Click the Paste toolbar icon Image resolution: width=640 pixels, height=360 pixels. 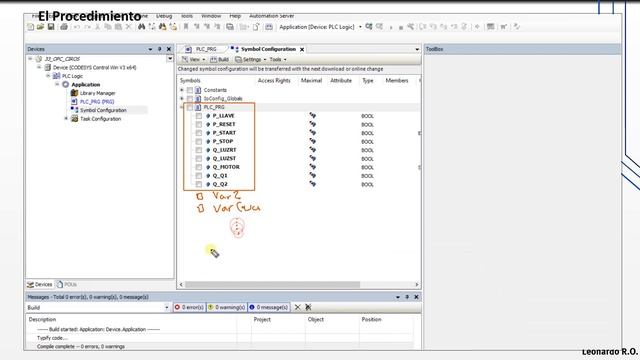118,27
